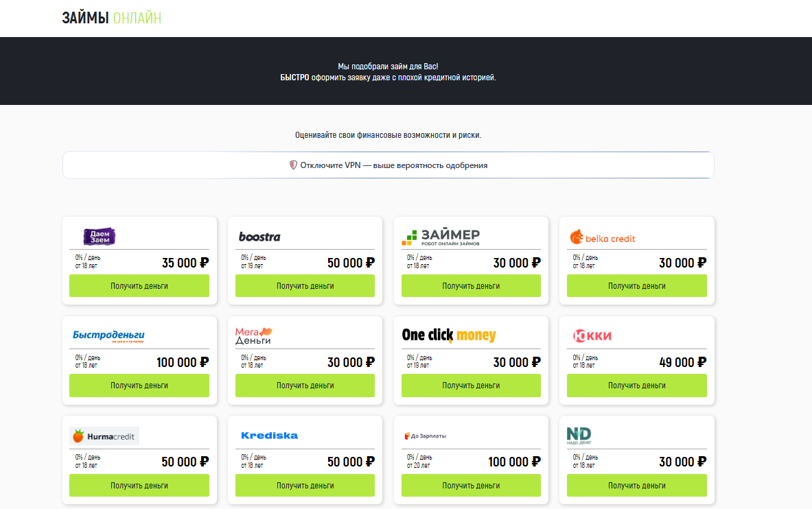The width and height of the screenshot is (812, 509).
Task: Get money from Даем Заем offer
Action: click(139, 286)
